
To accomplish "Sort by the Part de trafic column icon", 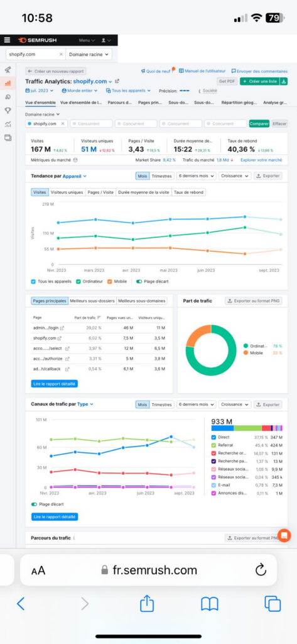I will 99,318.
